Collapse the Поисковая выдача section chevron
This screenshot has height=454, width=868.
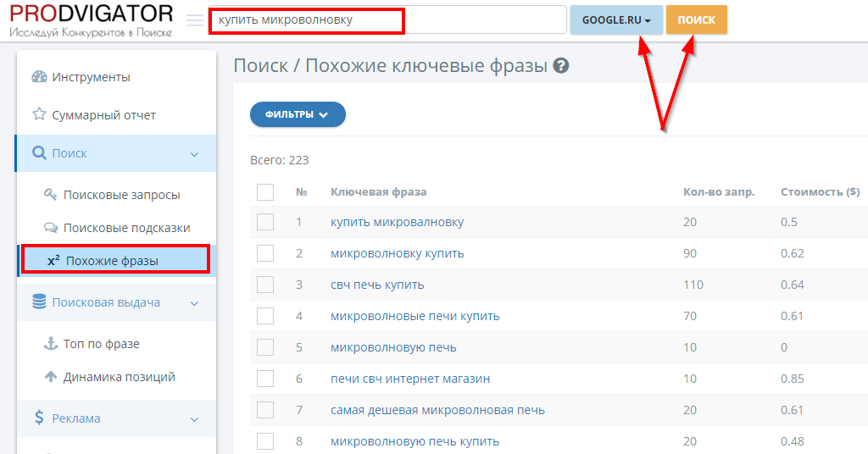pyautogui.click(x=194, y=303)
